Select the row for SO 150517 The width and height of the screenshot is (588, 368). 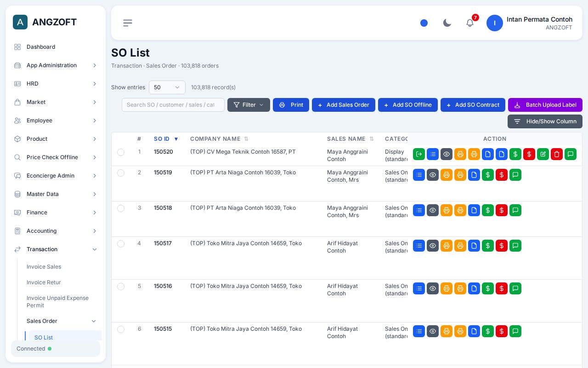(121, 244)
